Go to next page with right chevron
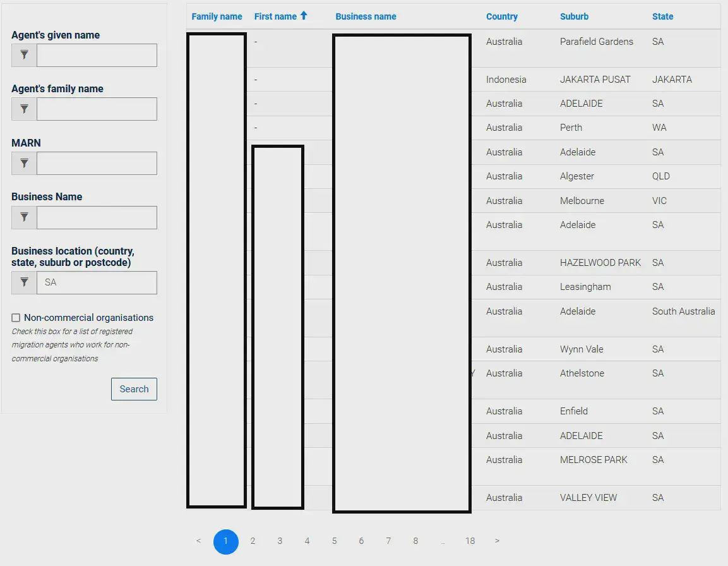Viewport: 728px width, 566px height. point(498,541)
